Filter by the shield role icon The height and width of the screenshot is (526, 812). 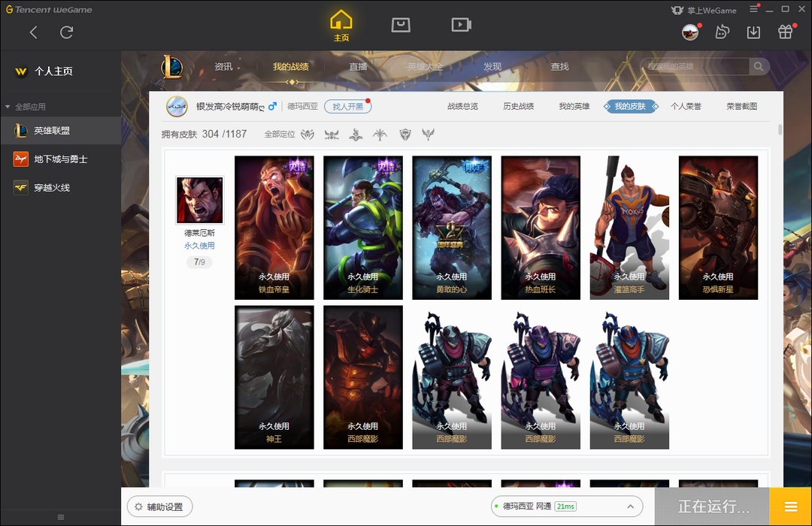[x=405, y=135]
